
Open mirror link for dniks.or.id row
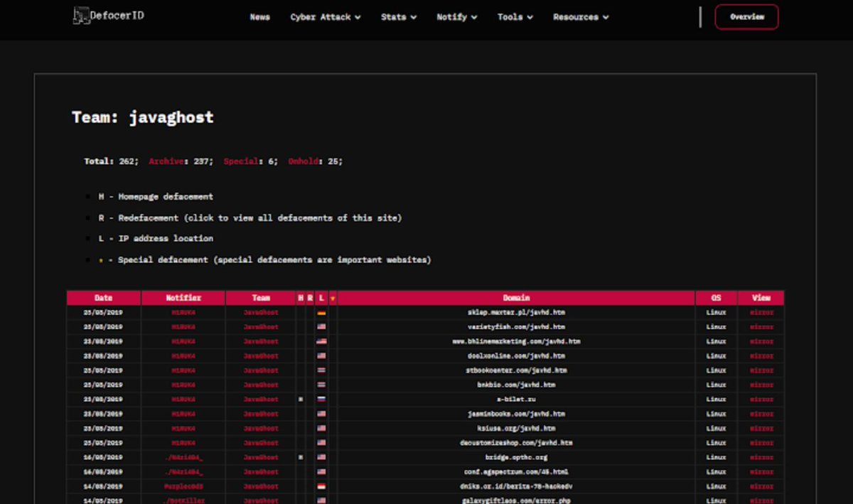click(761, 486)
